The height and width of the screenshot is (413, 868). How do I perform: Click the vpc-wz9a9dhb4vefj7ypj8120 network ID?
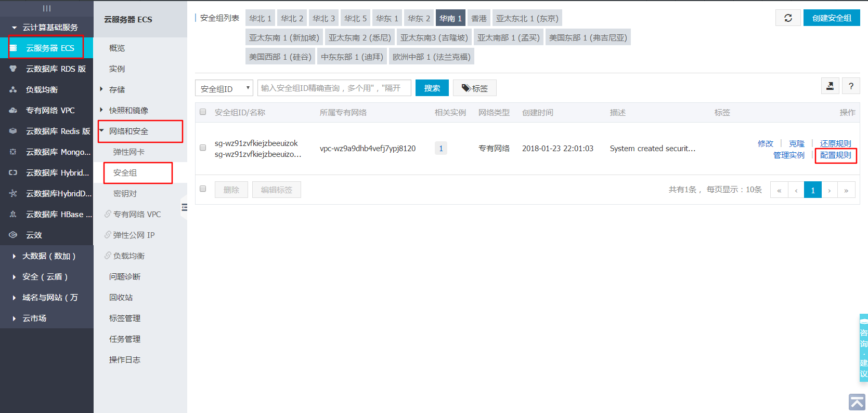point(368,149)
